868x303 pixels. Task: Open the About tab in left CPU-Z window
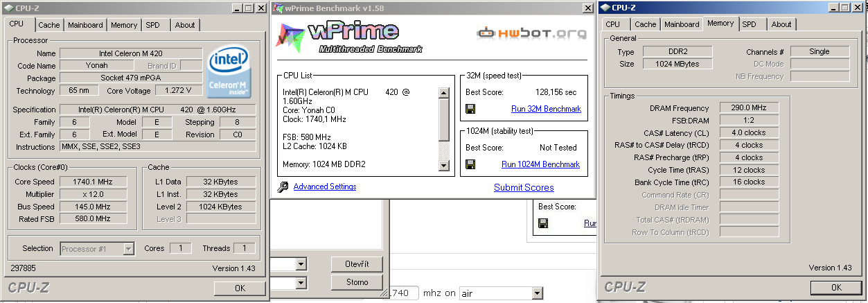185,25
